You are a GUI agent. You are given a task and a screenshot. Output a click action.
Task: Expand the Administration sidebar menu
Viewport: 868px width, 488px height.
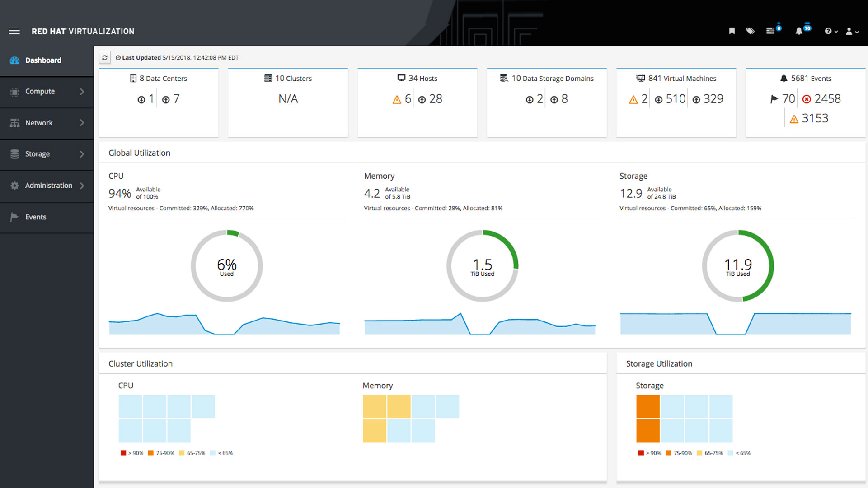coord(48,185)
